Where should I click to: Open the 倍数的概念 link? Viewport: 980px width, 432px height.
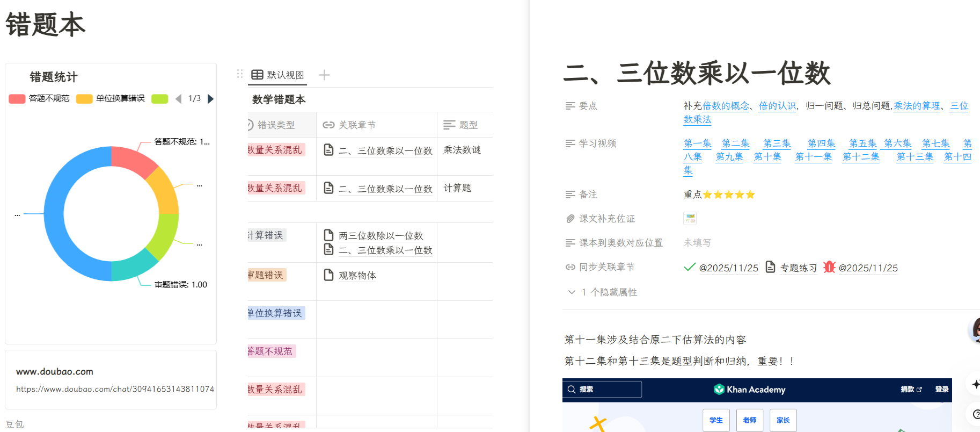point(726,106)
